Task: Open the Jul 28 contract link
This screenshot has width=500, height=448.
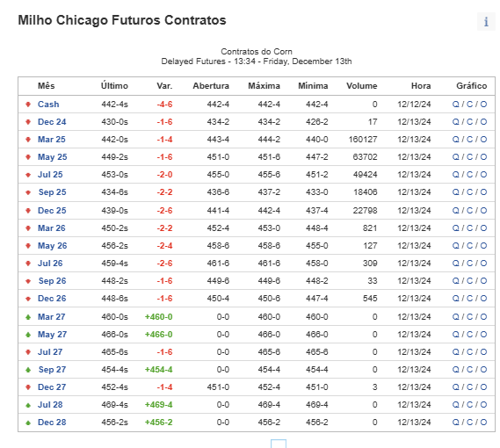Action: click(x=50, y=405)
